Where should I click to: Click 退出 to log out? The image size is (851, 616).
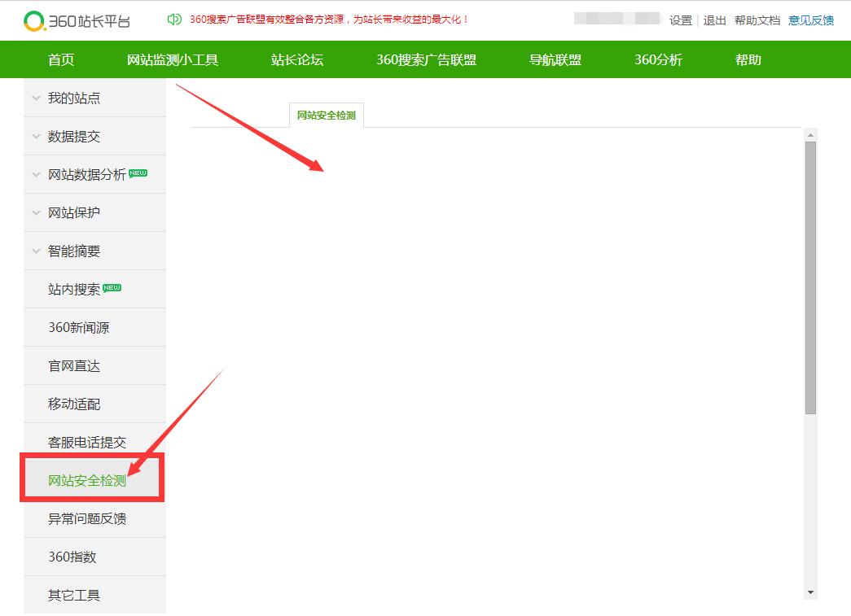pyautogui.click(x=714, y=20)
